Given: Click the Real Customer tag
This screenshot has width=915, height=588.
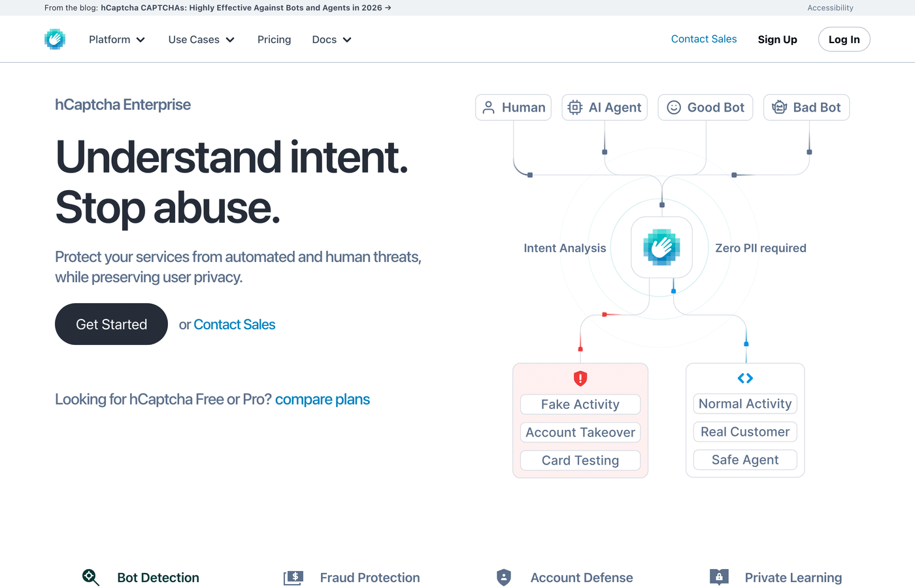Looking at the screenshot, I should click(x=745, y=432).
